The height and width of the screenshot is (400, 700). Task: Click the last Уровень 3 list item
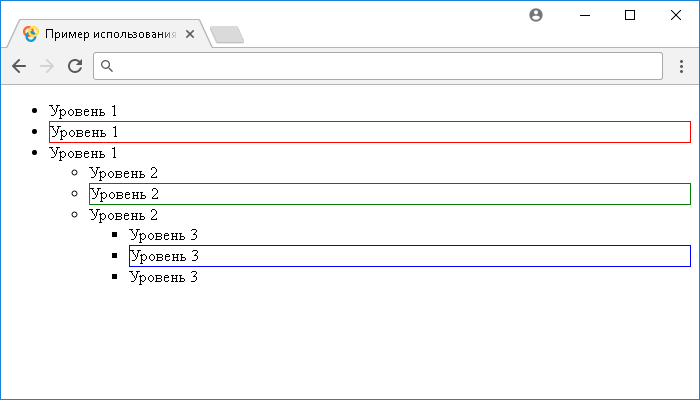163,277
